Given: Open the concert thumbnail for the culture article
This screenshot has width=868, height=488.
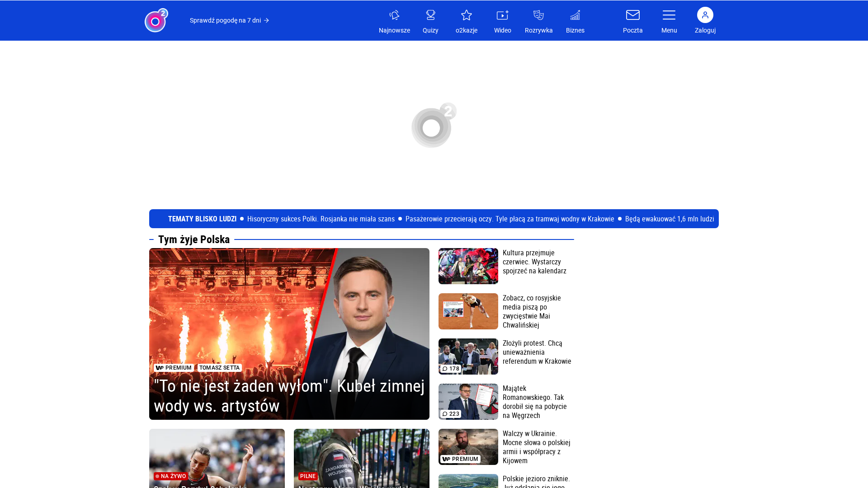Looking at the screenshot, I should point(468,266).
